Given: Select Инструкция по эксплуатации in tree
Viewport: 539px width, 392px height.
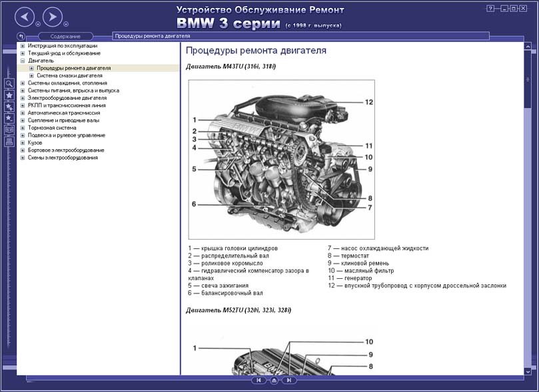Looking at the screenshot, I should click(x=63, y=46).
